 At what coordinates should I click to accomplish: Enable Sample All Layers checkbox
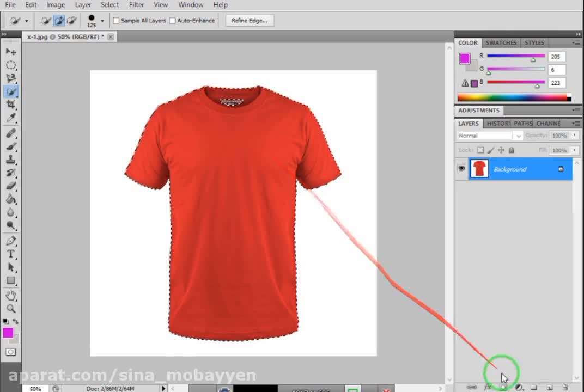click(116, 21)
